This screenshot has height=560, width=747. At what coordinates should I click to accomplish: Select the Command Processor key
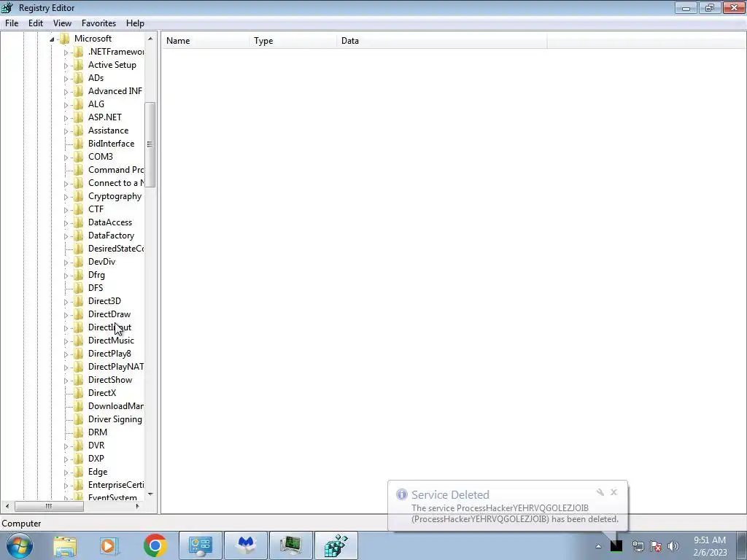116,169
